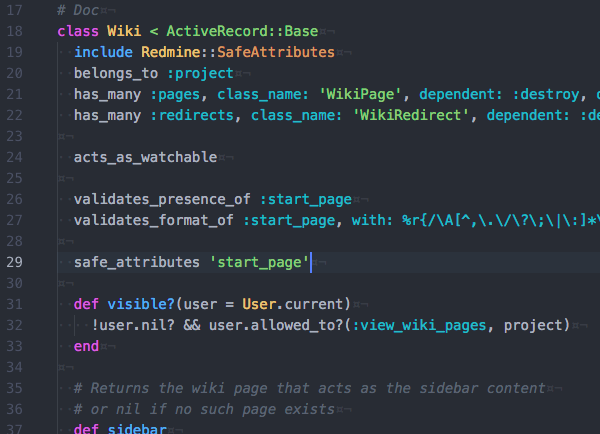Click the '# Doc' comment

click(78, 10)
